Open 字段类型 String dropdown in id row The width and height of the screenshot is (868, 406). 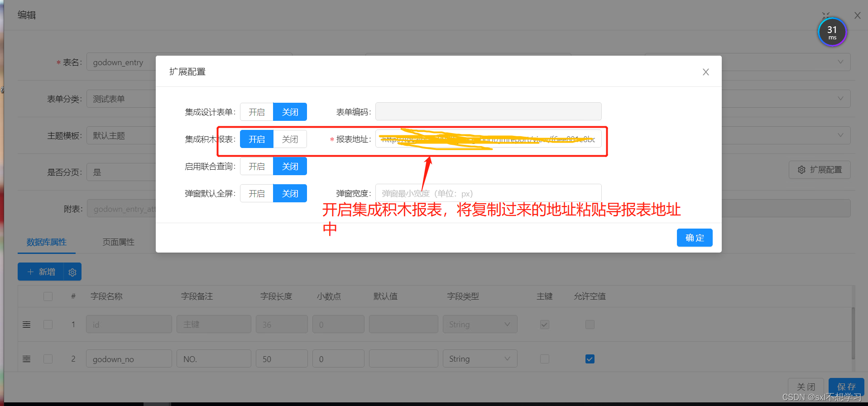click(480, 324)
